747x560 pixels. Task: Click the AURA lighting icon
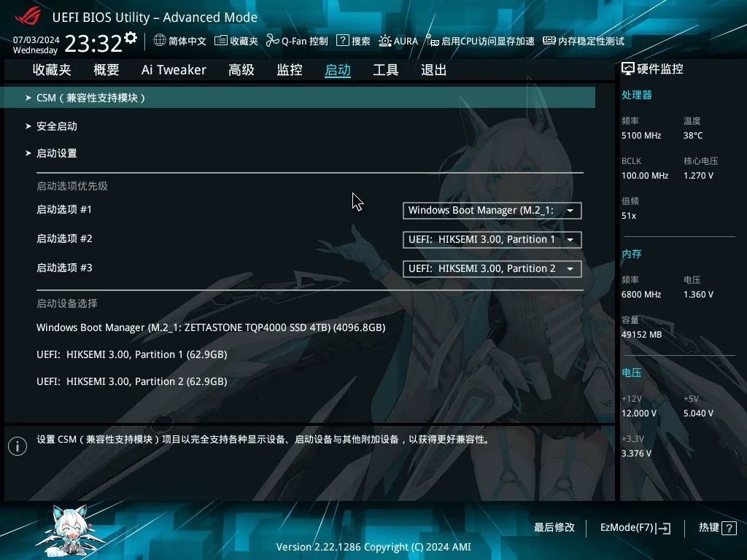click(x=385, y=41)
